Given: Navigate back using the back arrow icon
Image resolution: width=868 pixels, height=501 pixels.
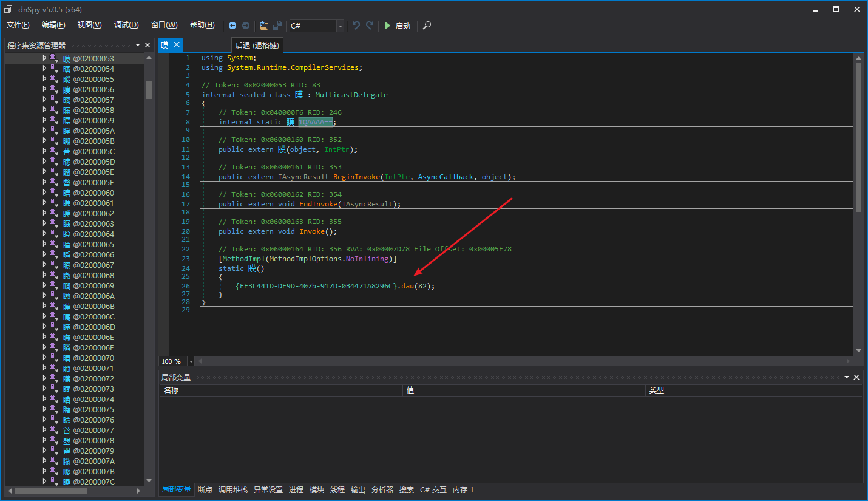Looking at the screenshot, I should [232, 26].
